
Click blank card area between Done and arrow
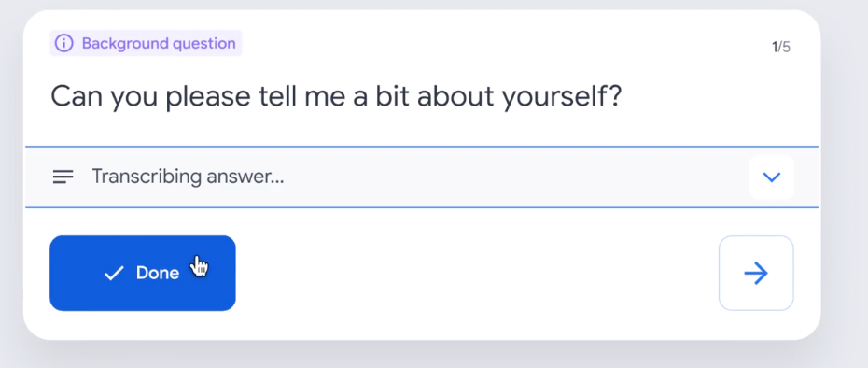tap(476, 274)
